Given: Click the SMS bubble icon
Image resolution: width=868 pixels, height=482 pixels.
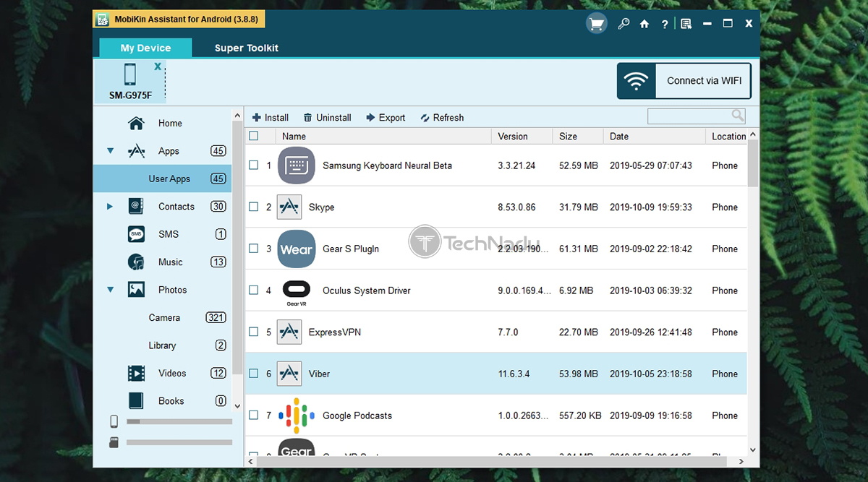Looking at the screenshot, I should (x=136, y=234).
